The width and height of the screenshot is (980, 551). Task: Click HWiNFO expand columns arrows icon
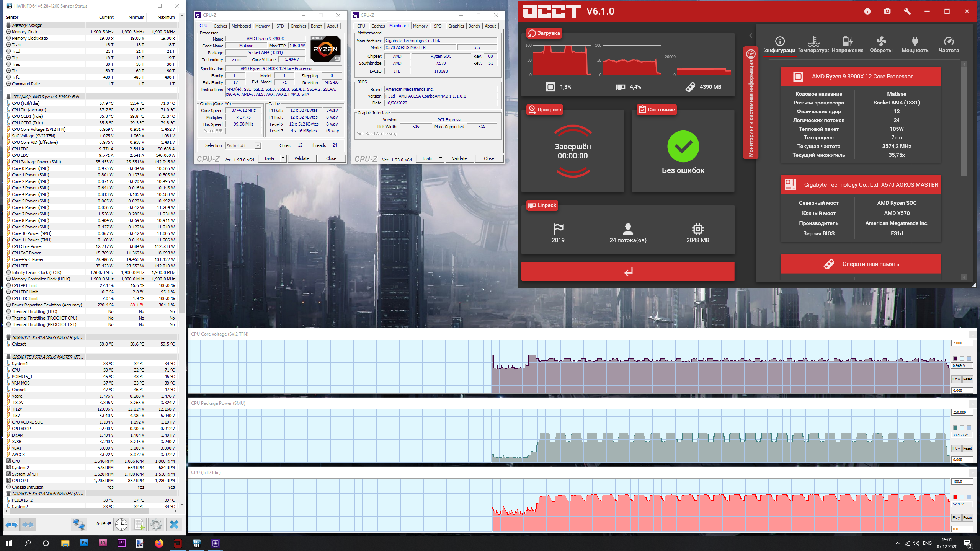click(11, 524)
